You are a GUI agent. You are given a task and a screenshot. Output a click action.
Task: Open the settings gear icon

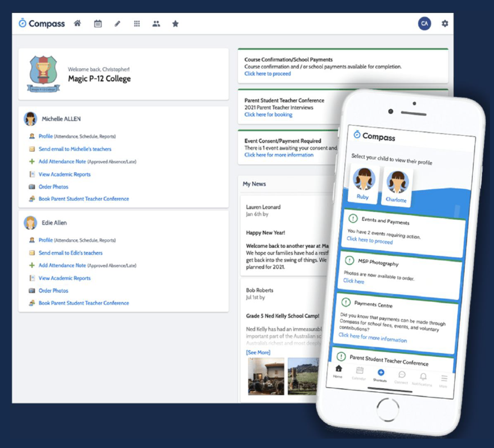[x=445, y=24]
